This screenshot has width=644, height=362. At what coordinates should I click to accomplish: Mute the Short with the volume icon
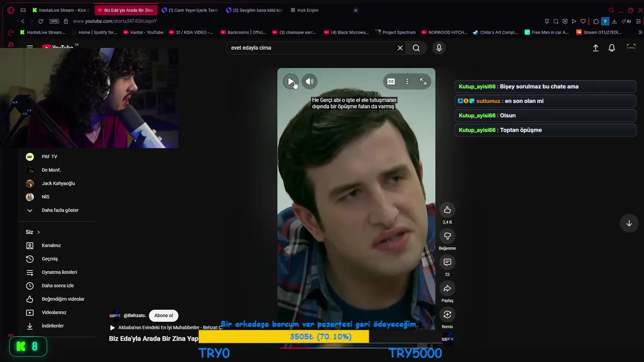click(x=309, y=81)
